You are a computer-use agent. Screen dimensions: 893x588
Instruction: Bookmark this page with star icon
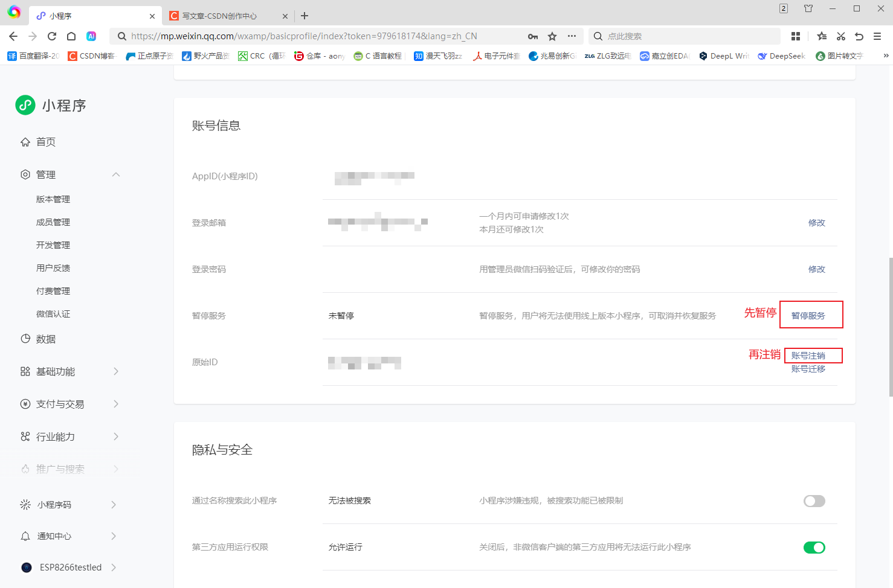click(x=552, y=36)
